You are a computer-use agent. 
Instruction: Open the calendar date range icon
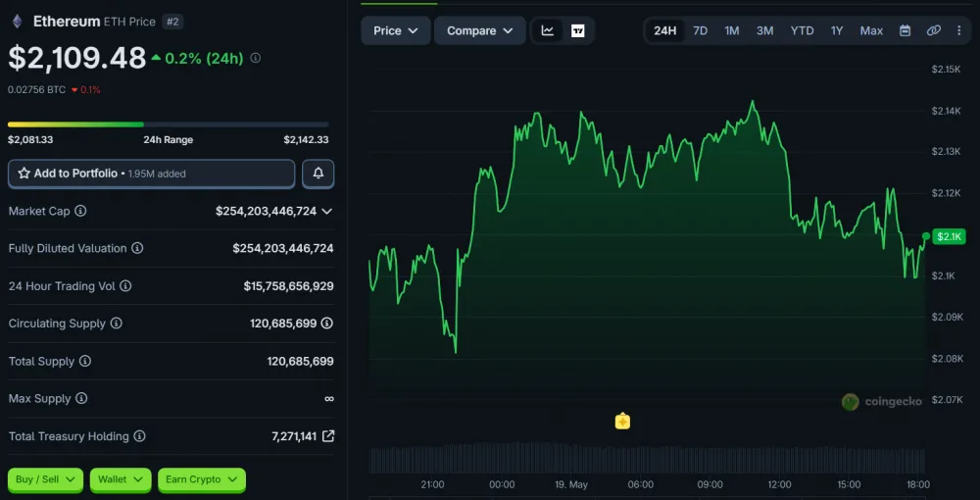pyautogui.click(x=905, y=30)
